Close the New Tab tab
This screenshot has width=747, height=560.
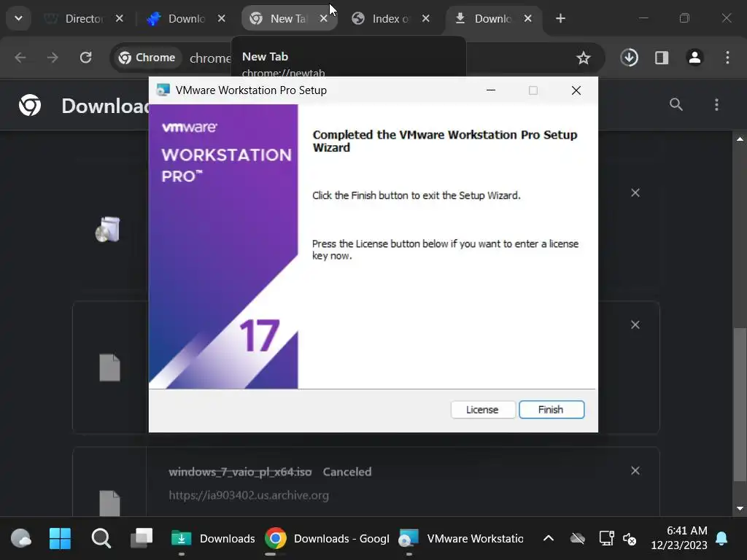[x=323, y=18]
